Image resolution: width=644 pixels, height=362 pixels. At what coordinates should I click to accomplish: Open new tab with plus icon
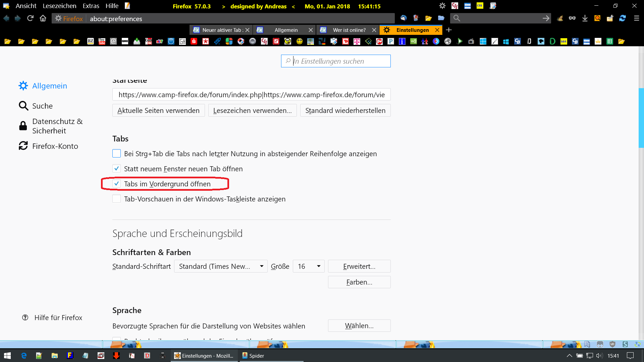point(449,30)
